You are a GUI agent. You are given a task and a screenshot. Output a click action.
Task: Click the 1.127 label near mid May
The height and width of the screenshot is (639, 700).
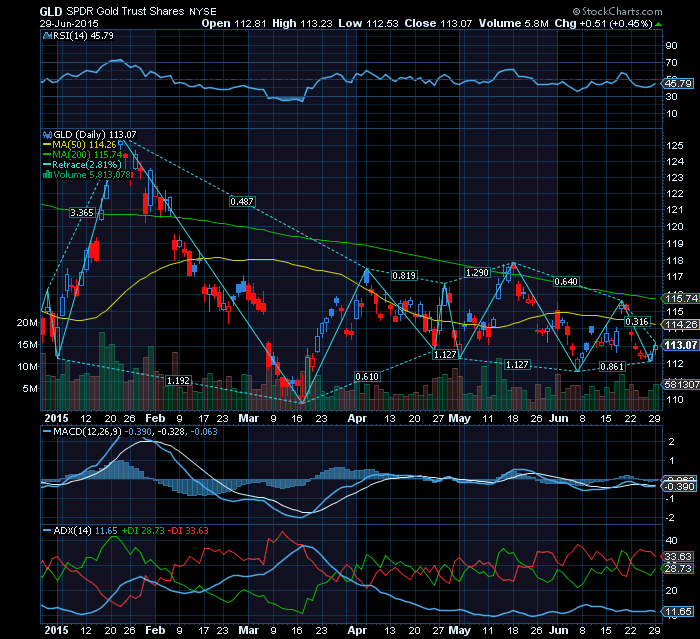coord(517,365)
